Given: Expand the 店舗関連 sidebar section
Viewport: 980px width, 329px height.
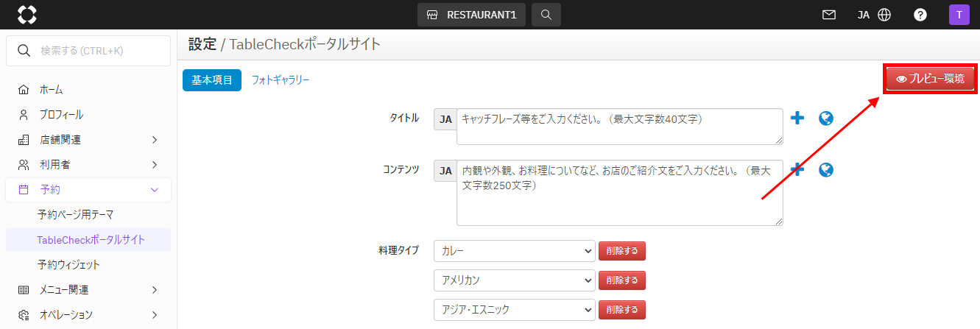Looking at the screenshot, I should (x=88, y=139).
